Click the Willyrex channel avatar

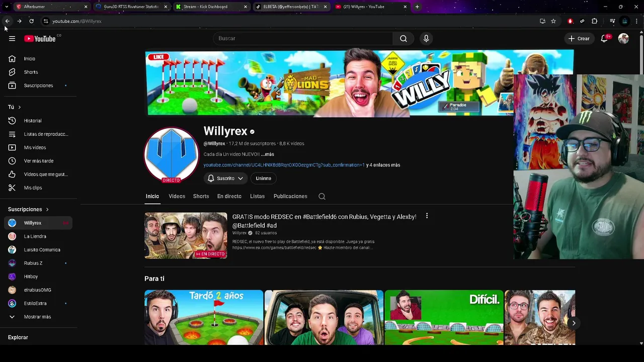[171, 155]
